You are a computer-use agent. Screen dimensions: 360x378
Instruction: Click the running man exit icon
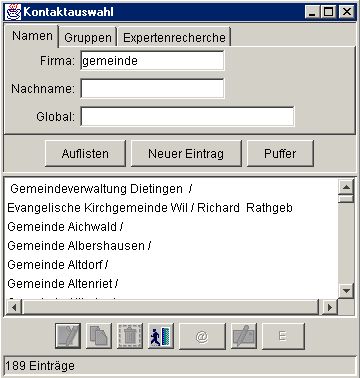coord(161,336)
